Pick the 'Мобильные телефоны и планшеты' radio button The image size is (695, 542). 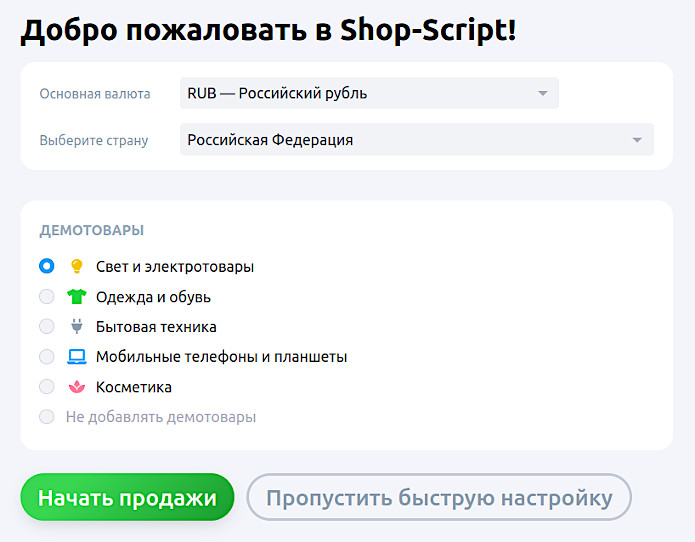pyautogui.click(x=47, y=357)
